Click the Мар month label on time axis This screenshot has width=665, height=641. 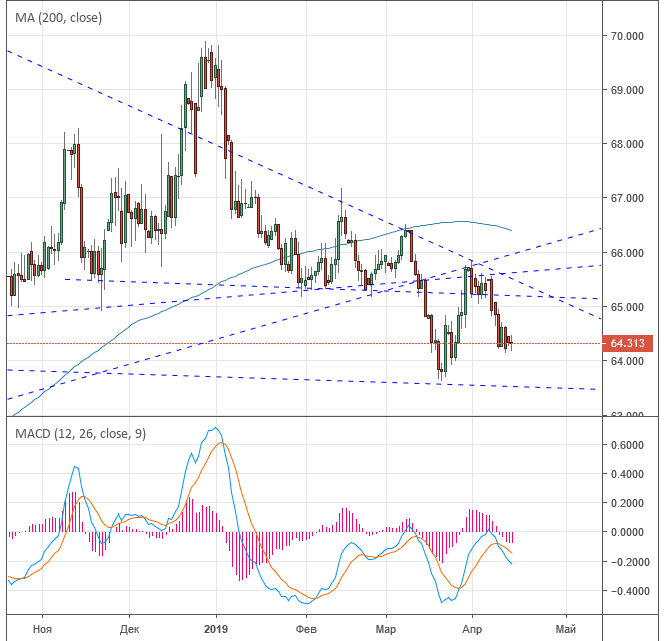pos(386,629)
